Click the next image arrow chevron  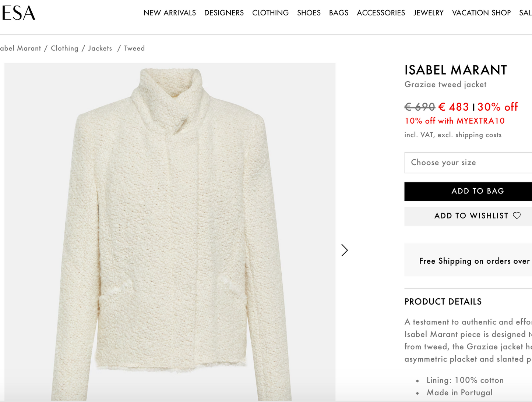(344, 250)
